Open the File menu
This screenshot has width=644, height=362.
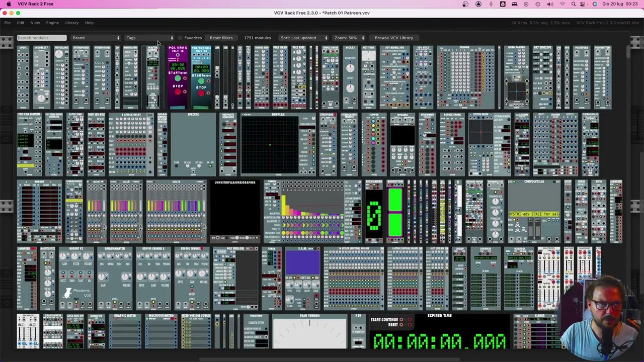[8, 23]
